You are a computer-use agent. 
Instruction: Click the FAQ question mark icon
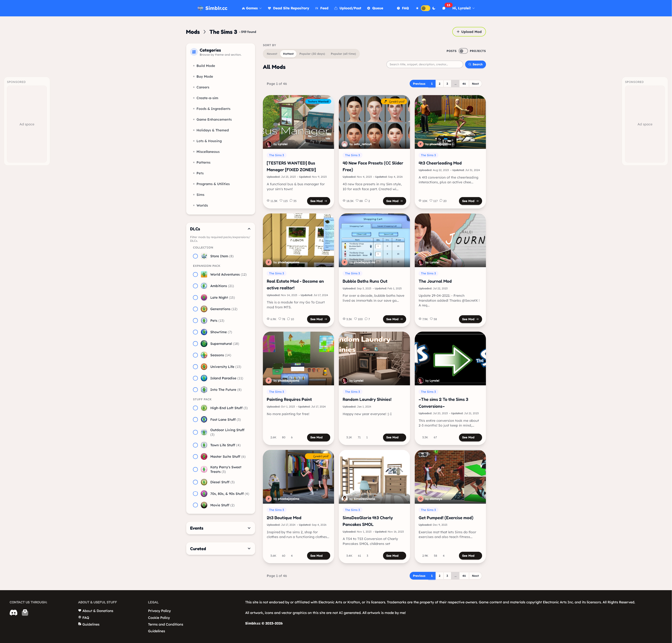[398, 8]
